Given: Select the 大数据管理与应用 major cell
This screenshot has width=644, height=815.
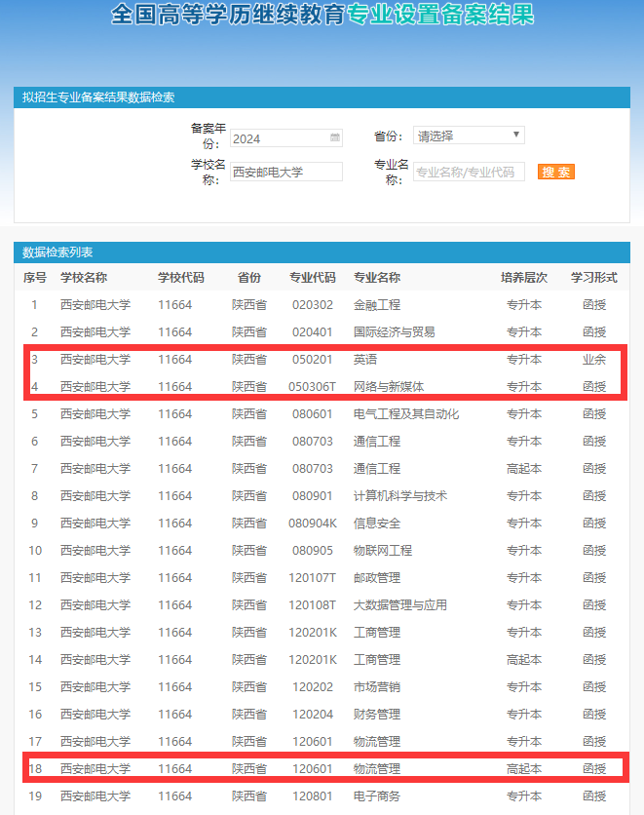Looking at the screenshot, I should pos(400,605).
